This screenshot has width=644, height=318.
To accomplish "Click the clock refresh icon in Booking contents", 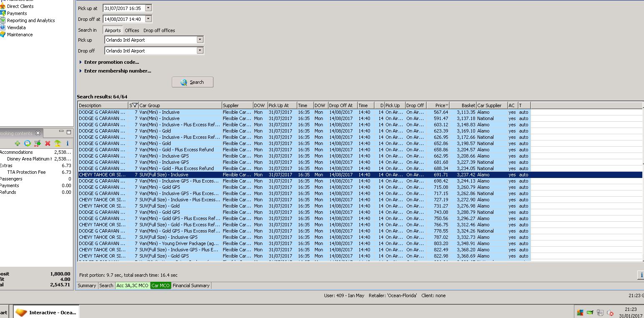I will [x=28, y=143].
